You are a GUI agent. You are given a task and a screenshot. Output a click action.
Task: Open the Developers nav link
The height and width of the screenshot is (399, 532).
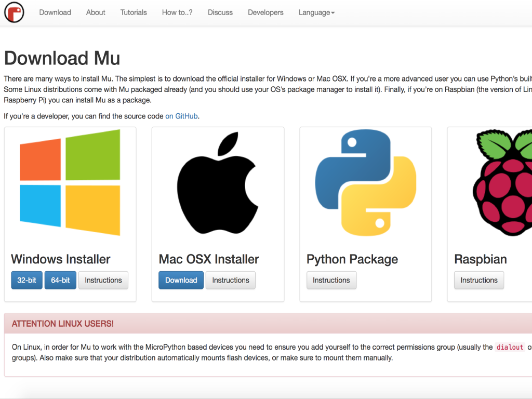(265, 12)
